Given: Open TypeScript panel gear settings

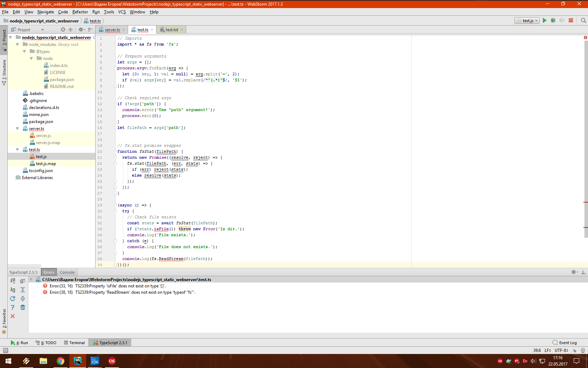Looking at the screenshot, I should (x=574, y=272).
